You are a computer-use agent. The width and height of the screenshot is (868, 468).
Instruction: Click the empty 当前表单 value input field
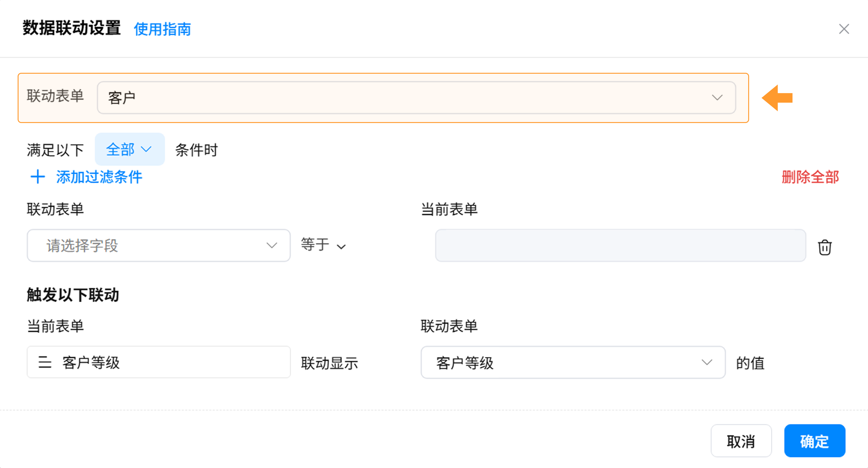coord(620,245)
